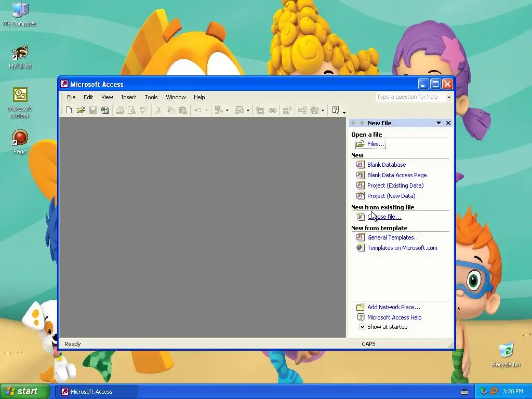Click the Copy toolbar icon
Screen dimensions: 532x399
click(x=170, y=110)
